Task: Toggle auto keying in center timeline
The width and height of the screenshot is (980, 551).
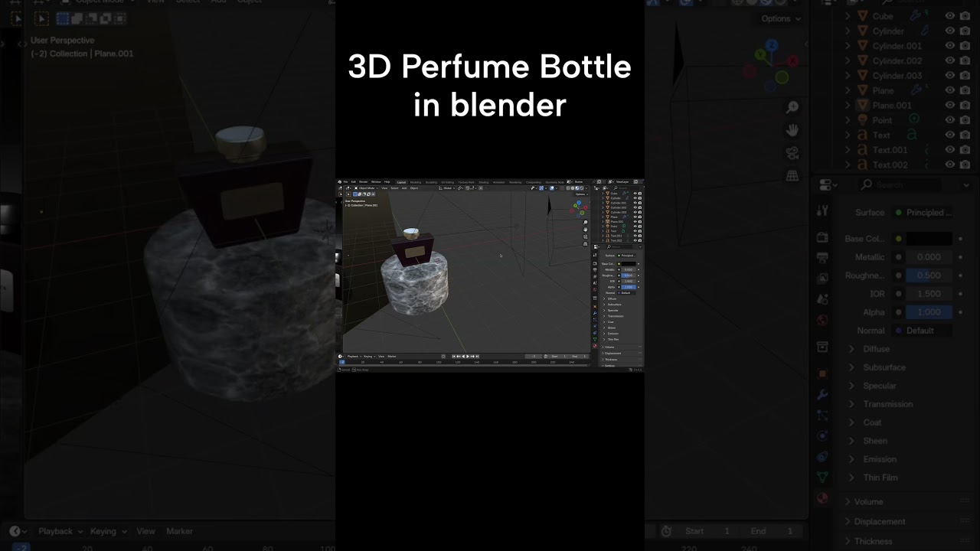Action: tap(443, 357)
